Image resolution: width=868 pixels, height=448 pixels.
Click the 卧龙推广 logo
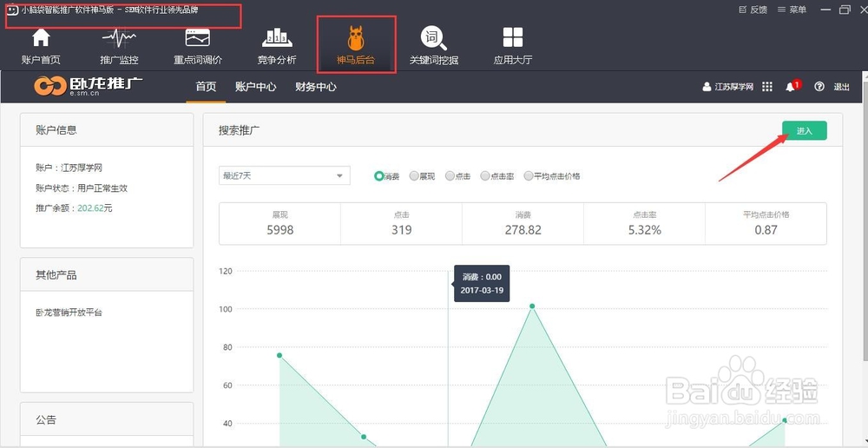pos(88,86)
